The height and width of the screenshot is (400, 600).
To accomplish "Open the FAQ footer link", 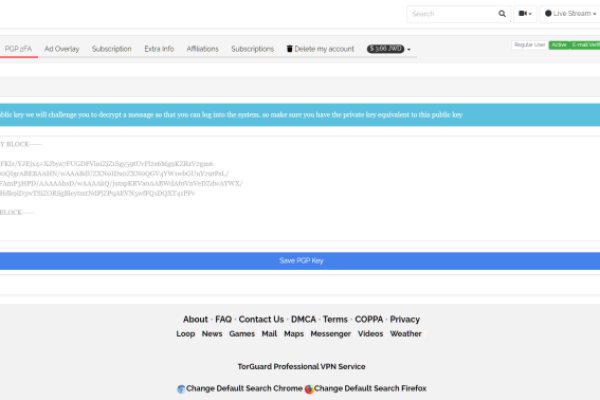I will [223, 319].
